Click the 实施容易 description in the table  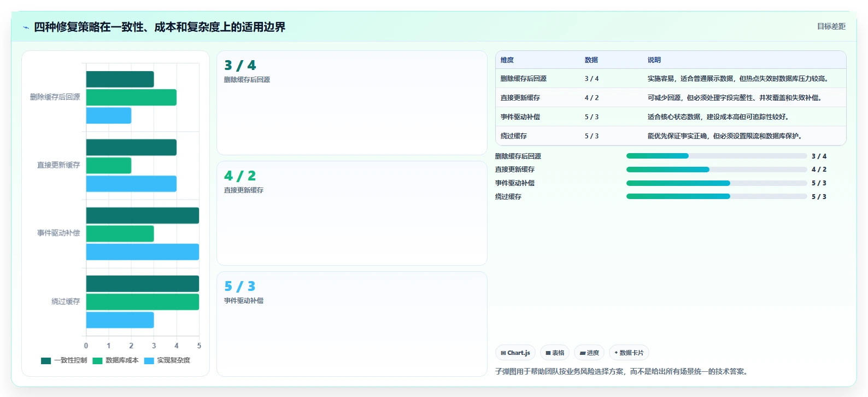pos(739,79)
